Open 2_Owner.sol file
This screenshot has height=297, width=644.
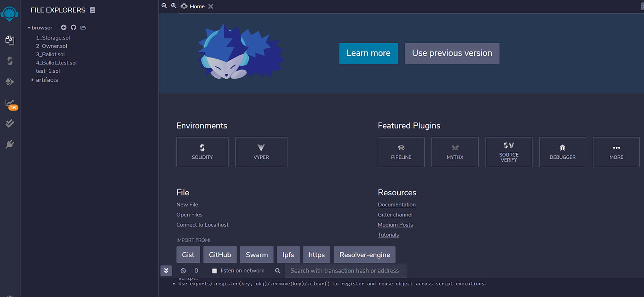[x=52, y=46]
